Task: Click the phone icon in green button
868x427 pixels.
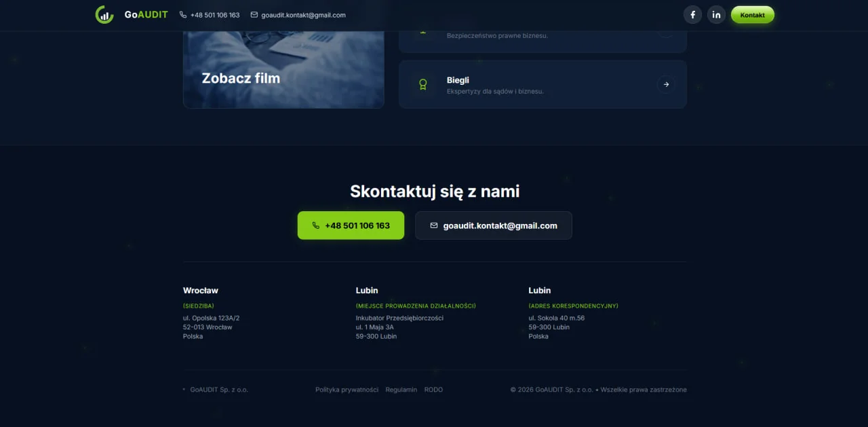Action: (x=316, y=225)
